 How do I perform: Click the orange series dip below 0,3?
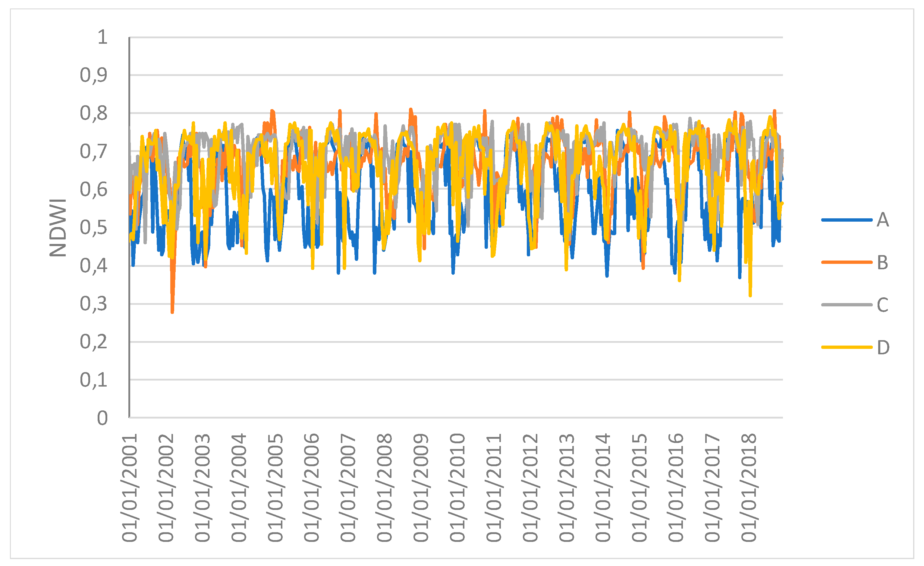172,310
